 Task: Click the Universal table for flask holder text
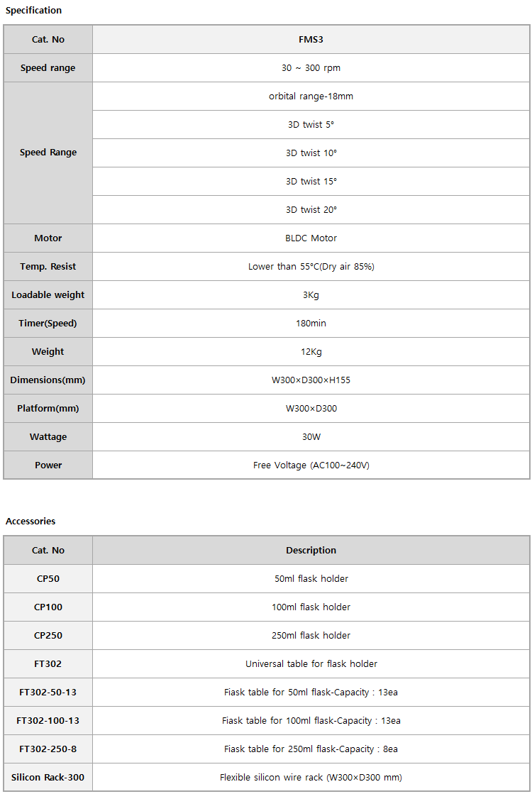click(311, 664)
